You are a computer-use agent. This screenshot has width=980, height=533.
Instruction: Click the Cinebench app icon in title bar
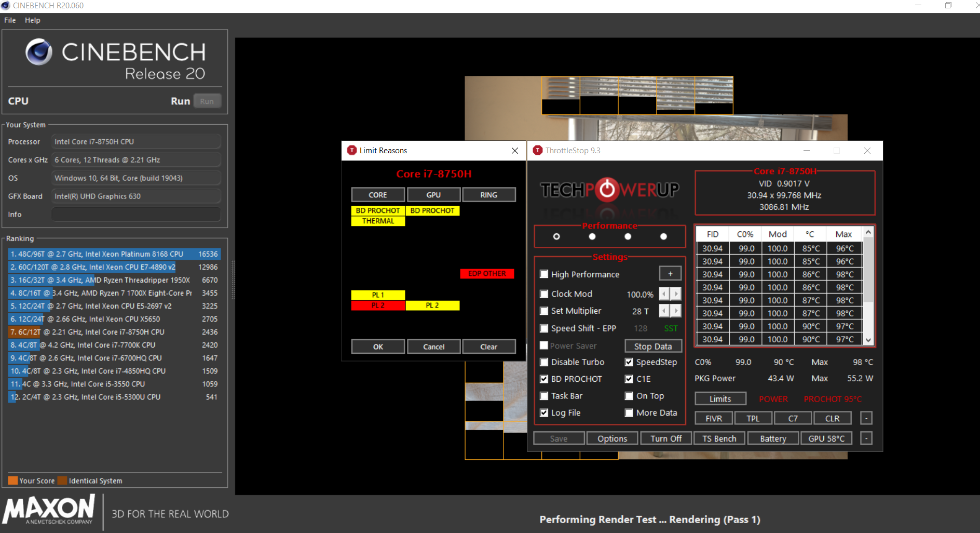(x=5, y=5)
